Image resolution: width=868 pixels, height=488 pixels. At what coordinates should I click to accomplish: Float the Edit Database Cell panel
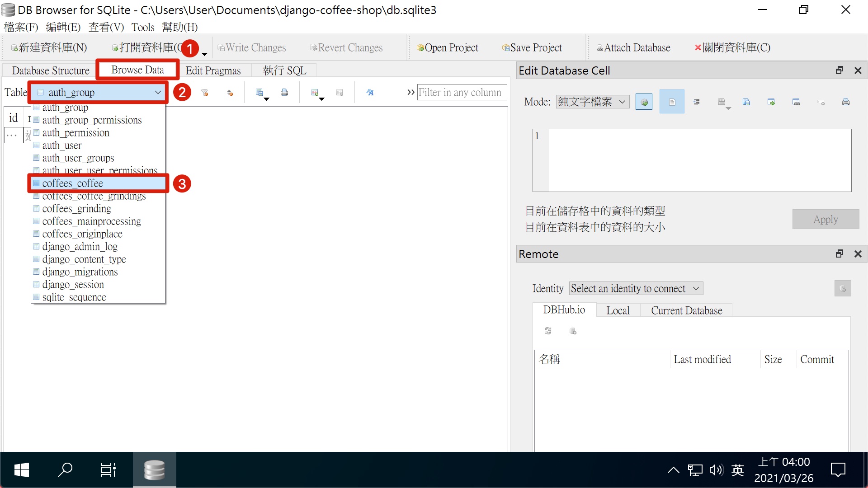[840, 70]
